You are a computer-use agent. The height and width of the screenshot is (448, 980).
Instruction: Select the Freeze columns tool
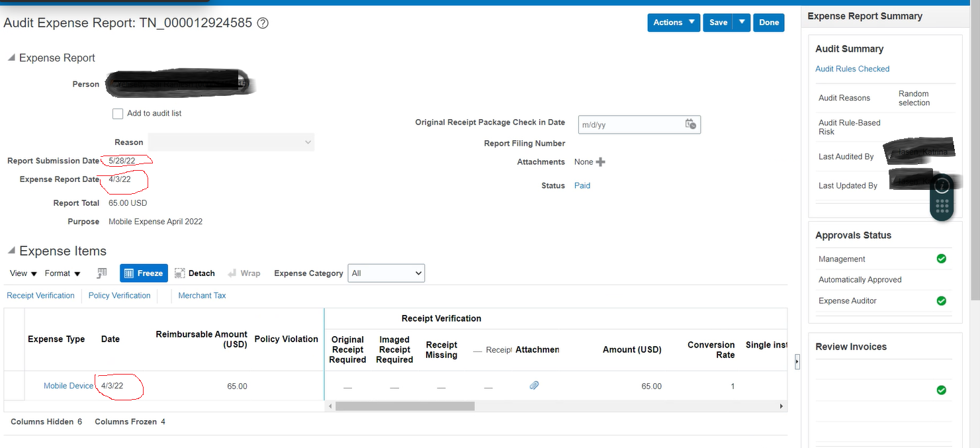(x=144, y=273)
